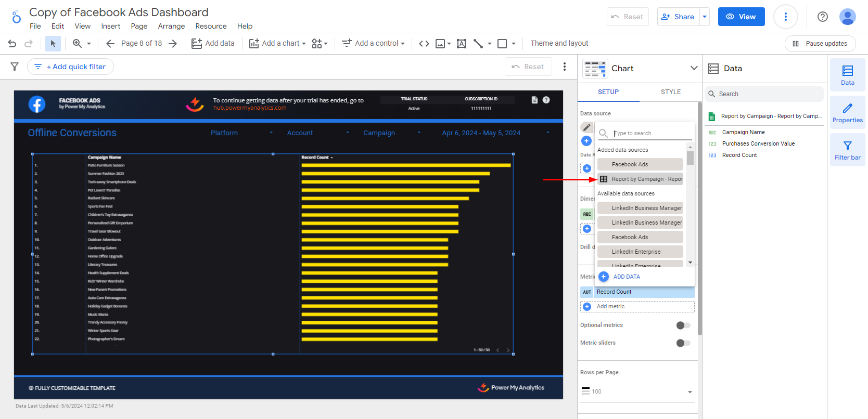Enable the Optional metrics toggle
This screenshot has height=419, width=868.
click(x=683, y=325)
